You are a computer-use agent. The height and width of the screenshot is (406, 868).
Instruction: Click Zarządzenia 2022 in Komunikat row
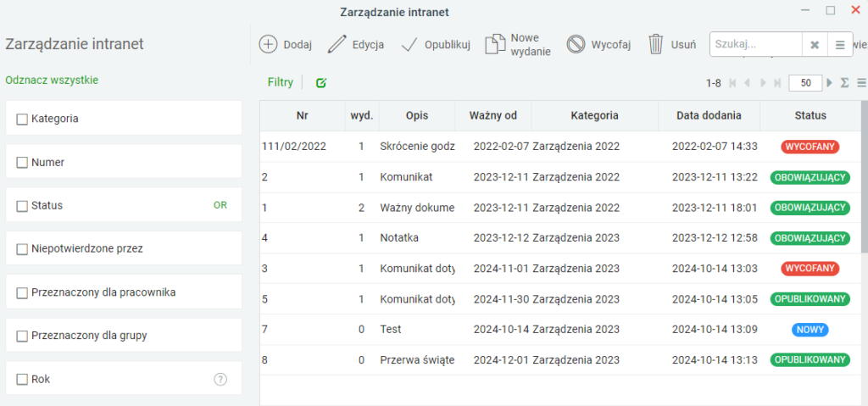(576, 177)
